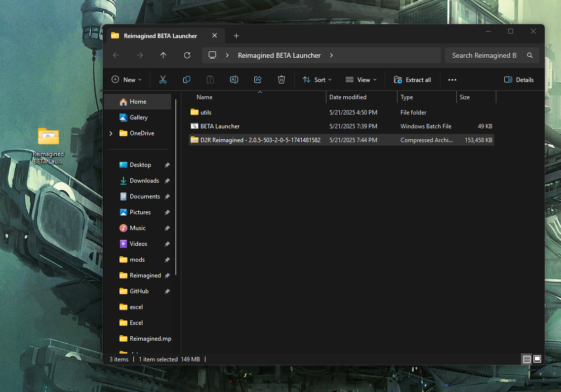Open the New dropdown menu
Screen dimensions: 561x392
[126, 80]
